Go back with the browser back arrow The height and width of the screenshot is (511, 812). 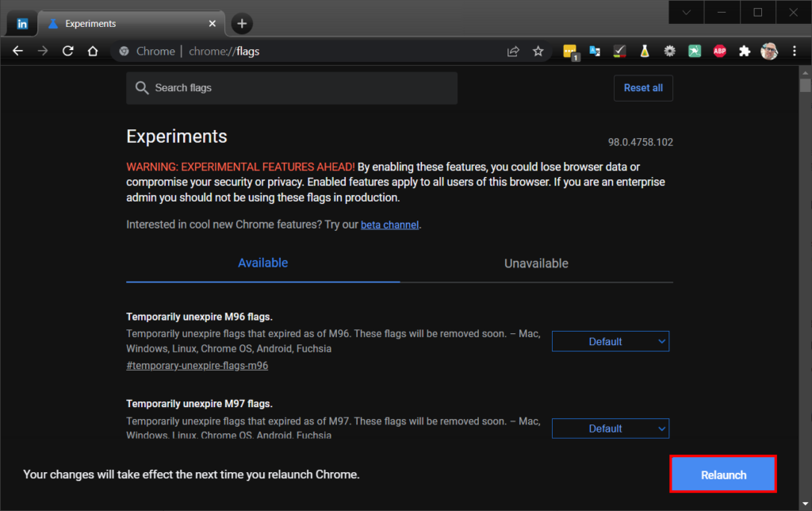point(17,51)
